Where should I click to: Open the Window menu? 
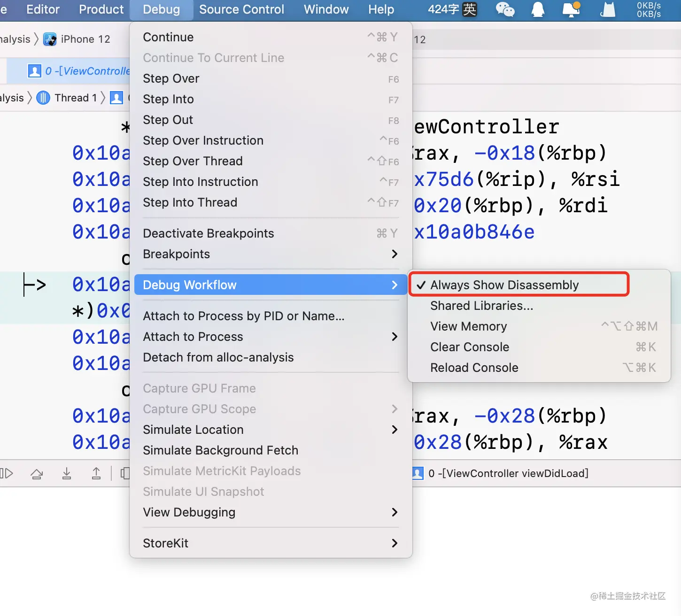[x=326, y=9]
